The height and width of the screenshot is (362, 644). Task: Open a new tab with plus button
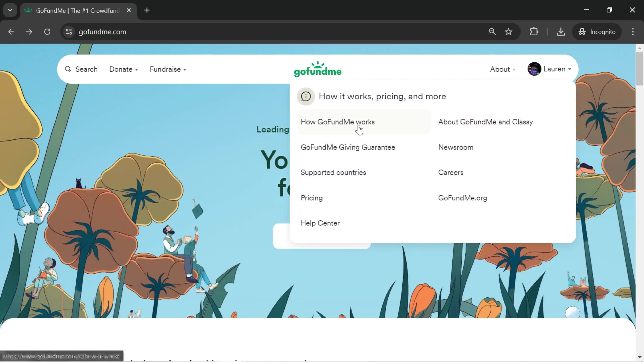147,10
